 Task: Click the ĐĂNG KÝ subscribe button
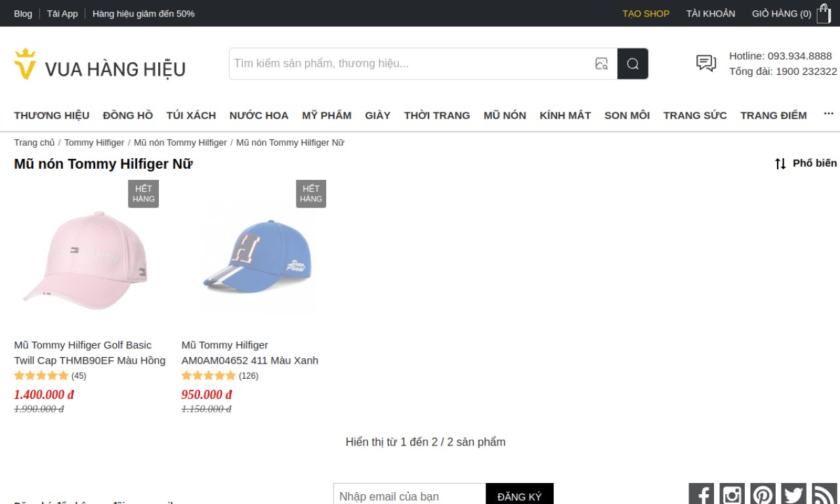coord(520,496)
